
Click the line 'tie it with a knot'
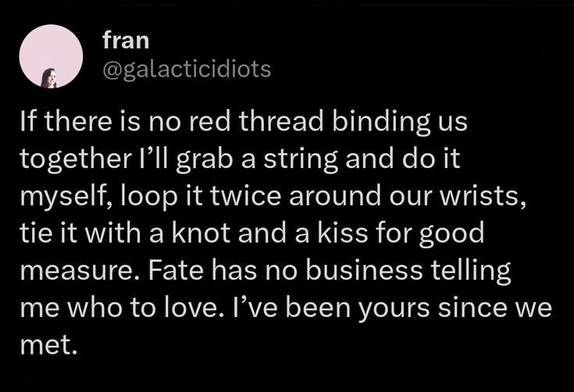[252, 234]
